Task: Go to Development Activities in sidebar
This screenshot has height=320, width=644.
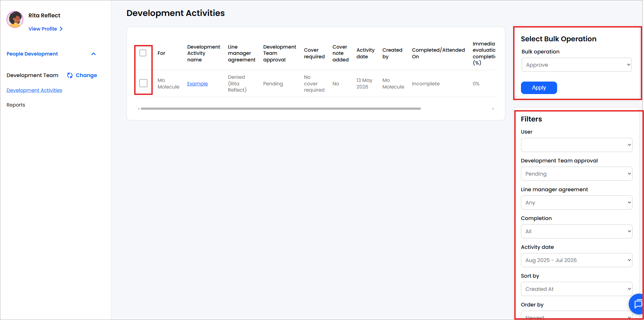Action: point(34,90)
